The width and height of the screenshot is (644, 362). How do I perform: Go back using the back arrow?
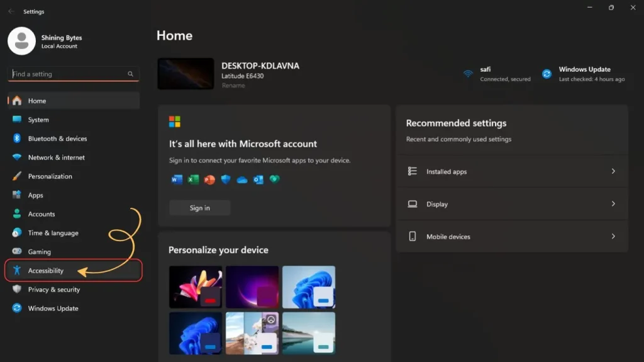(x=11, y=11)
